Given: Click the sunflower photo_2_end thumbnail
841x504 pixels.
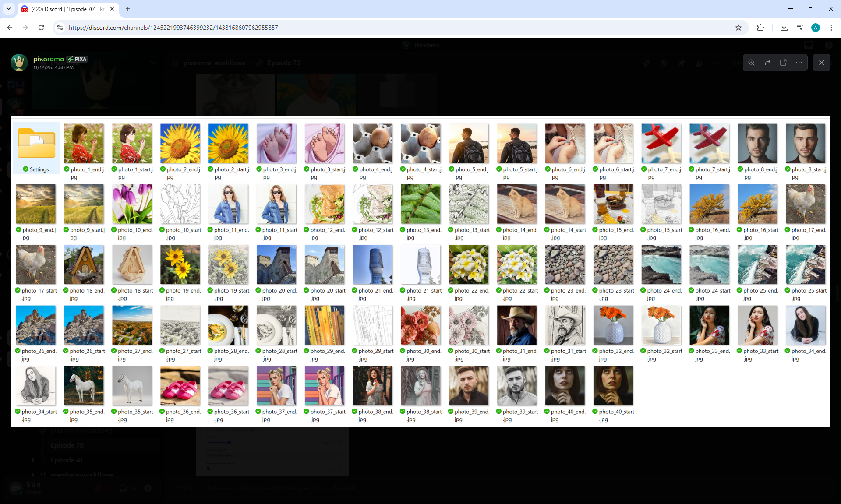Looking at the screenshot, I should (180, 144).
